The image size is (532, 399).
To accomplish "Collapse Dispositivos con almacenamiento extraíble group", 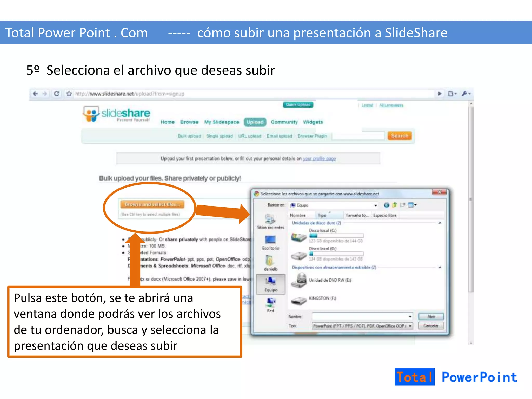I will [440, 267].
